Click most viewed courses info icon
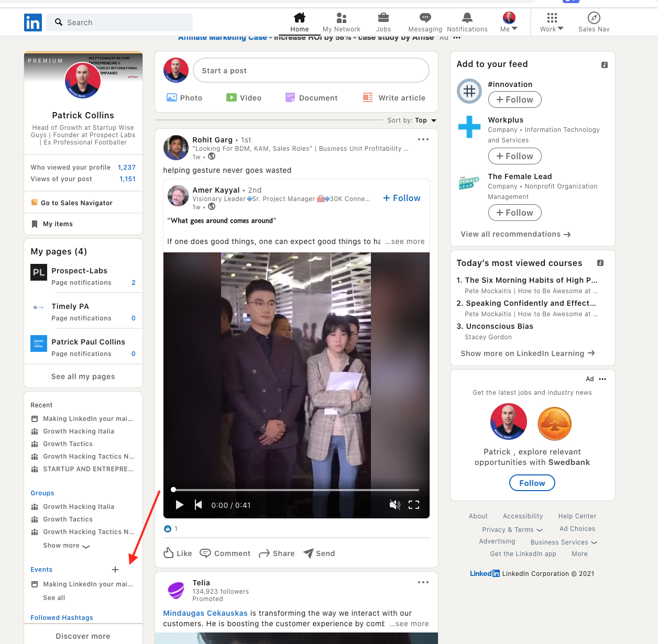This screenshot has width=658, height=644. click(600, 263)
